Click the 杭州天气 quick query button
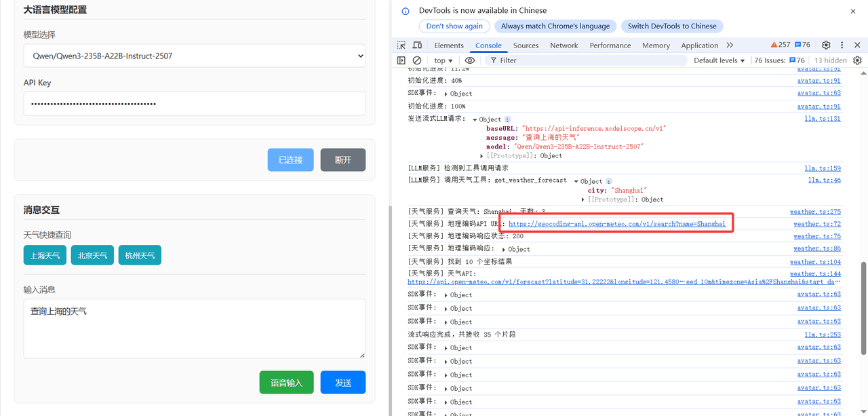Viewport: 868px width, 416px height. [140, 255]
